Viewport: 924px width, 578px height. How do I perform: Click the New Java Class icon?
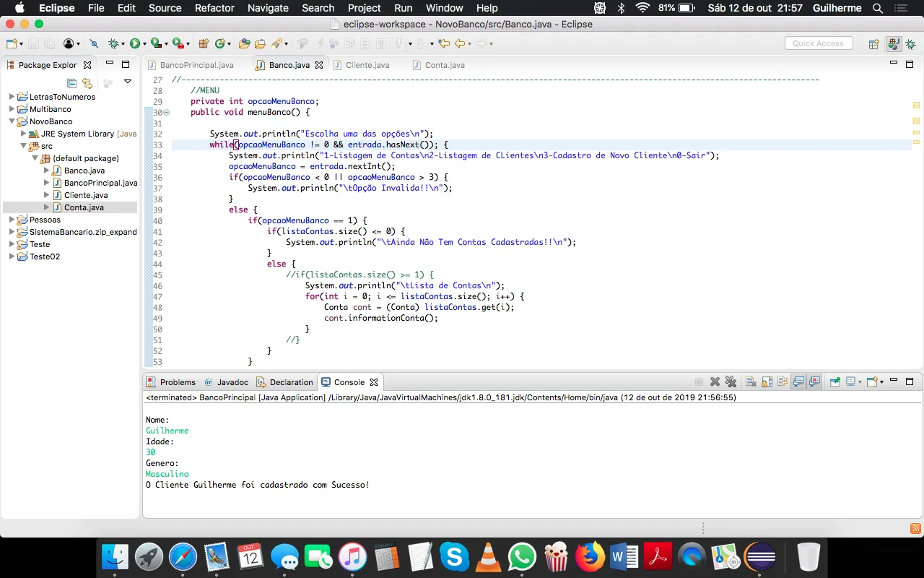coord(219,44)
